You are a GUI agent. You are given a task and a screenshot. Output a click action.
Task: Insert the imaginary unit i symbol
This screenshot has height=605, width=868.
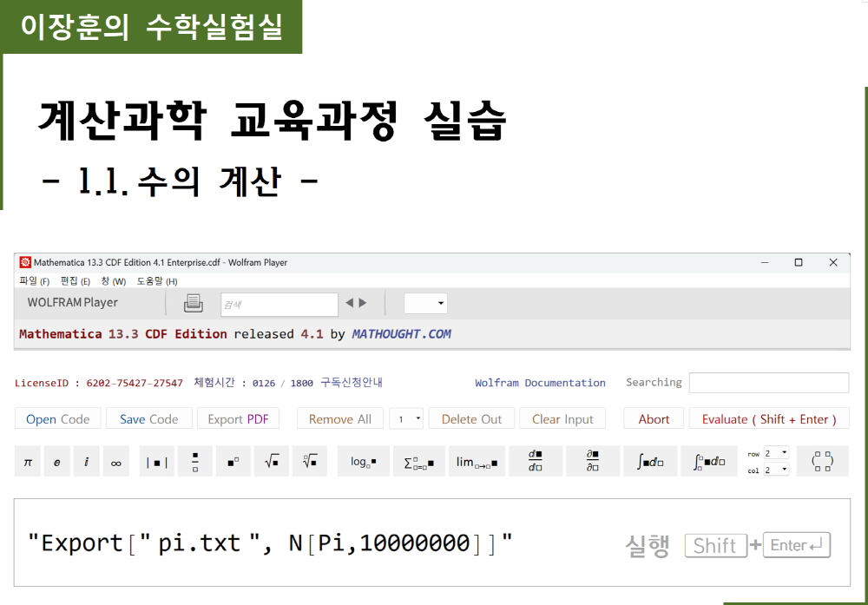[86, 462]
